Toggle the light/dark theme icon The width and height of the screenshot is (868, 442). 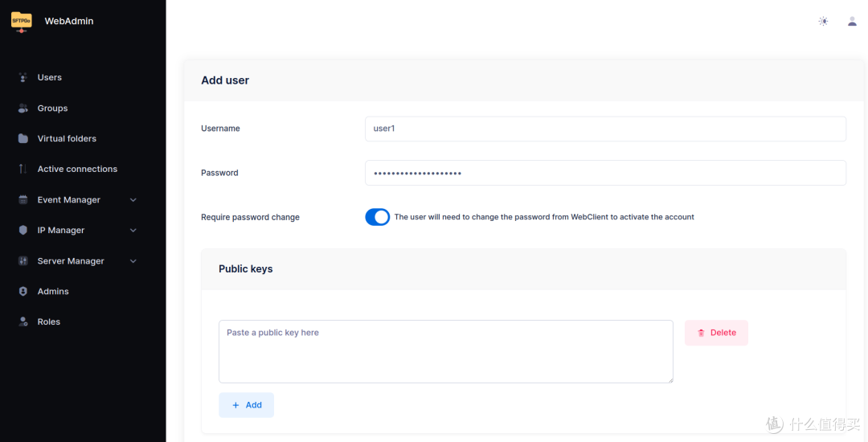[823, 21]
